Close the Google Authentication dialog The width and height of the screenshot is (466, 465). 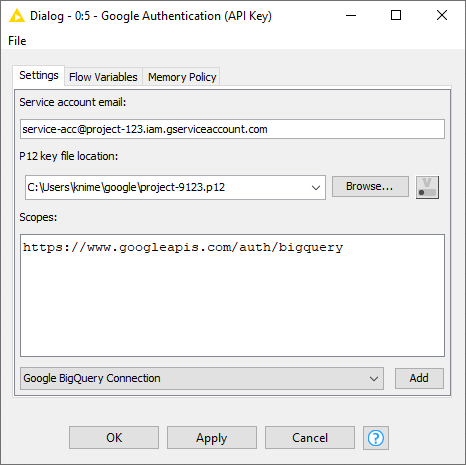pos(442,15)
